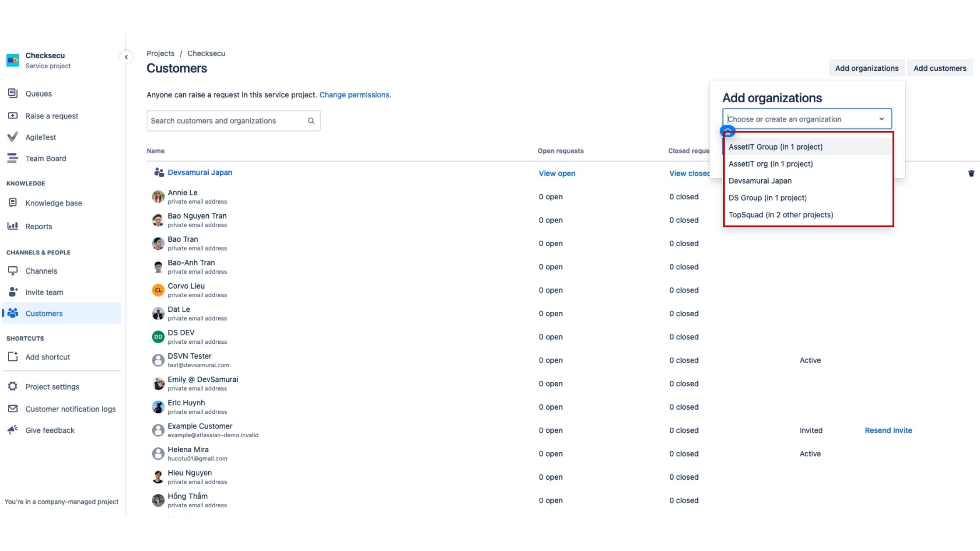Screen dimensions: 980x551
Task: Click the Add customers button
Action: [x=939, y=68]
